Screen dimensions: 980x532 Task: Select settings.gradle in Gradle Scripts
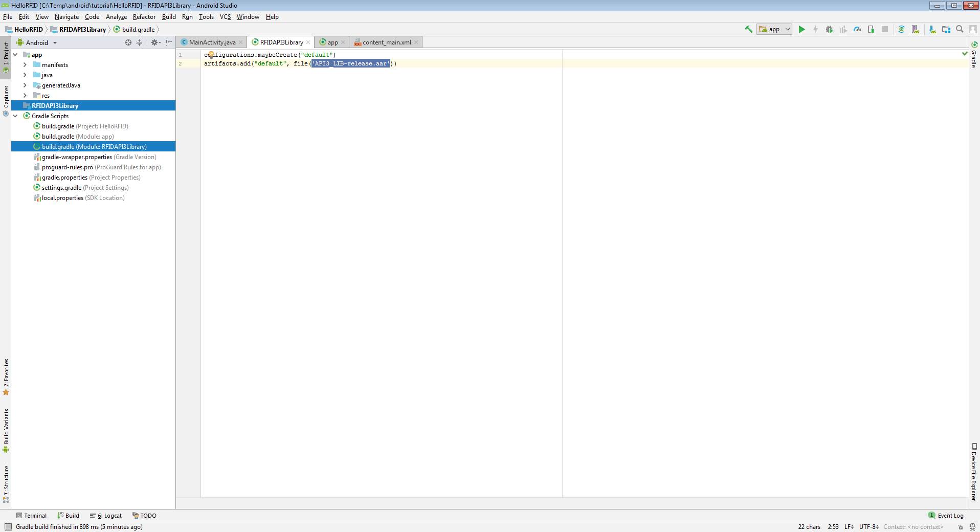[61, 188]
